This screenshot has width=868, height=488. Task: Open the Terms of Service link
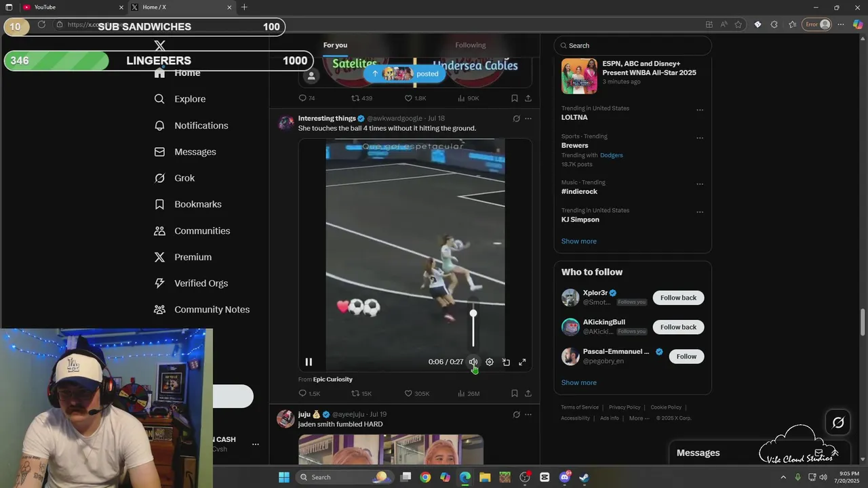580,407
